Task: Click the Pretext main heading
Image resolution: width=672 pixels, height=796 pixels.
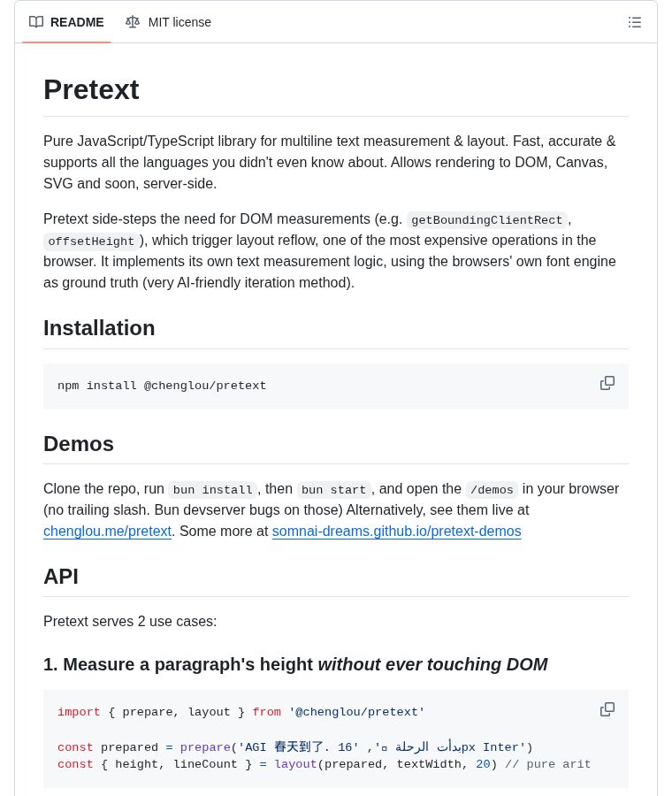Action: 91,89
